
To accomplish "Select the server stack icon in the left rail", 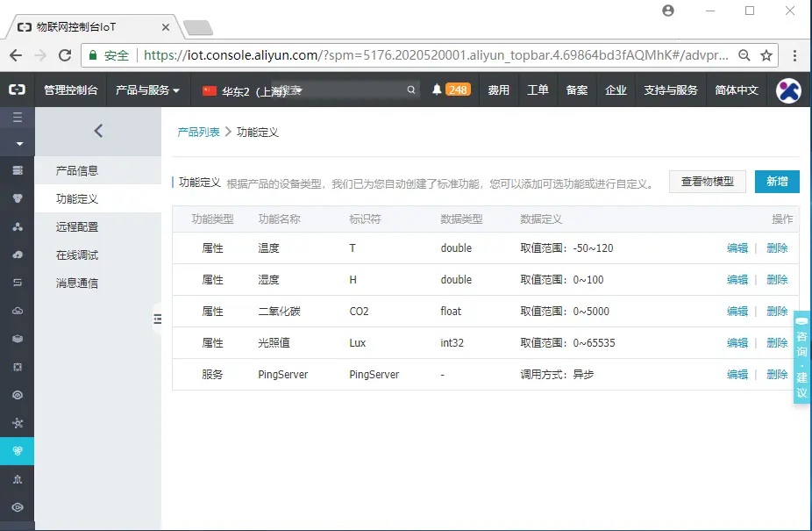I will point(18,170).
